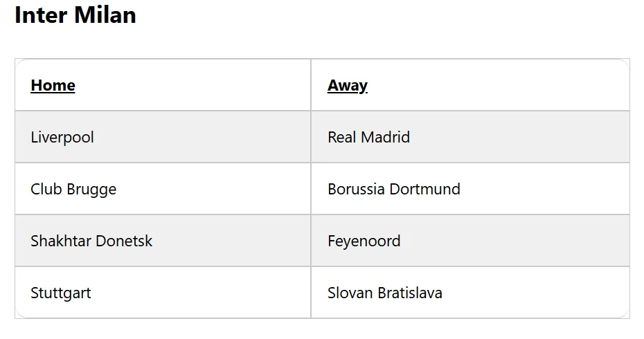This screenshot has height=339, width=644.
Task: Click the word Milan in the heading
Action: tap(105, 15)
